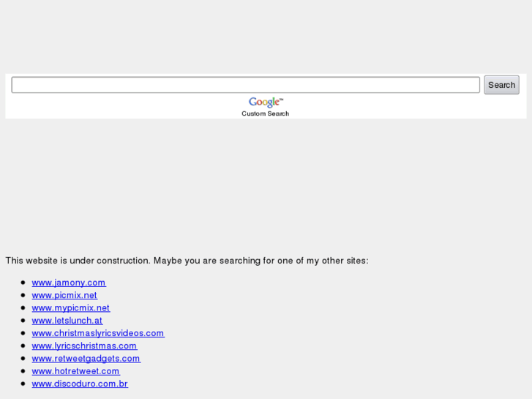Visit the www.lyricschristmas.com link
532x399 pixels.
[x=84, y=346]
